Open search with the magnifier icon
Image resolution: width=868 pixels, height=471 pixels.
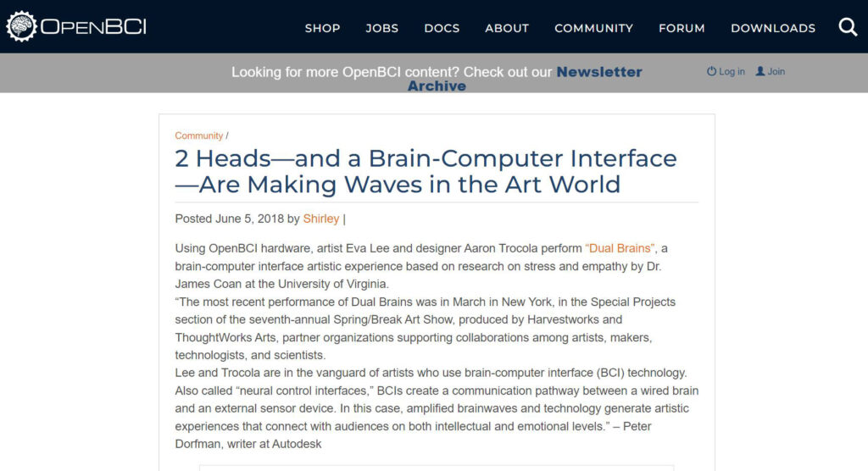[848, 27]
